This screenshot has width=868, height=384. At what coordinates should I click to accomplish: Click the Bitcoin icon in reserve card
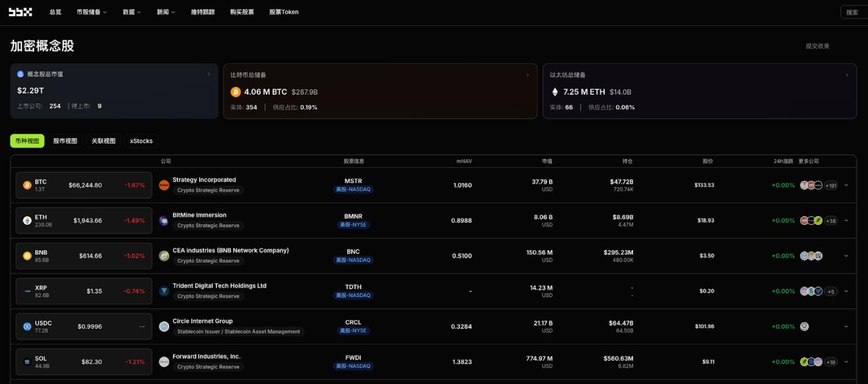click(x=236, y=92)
